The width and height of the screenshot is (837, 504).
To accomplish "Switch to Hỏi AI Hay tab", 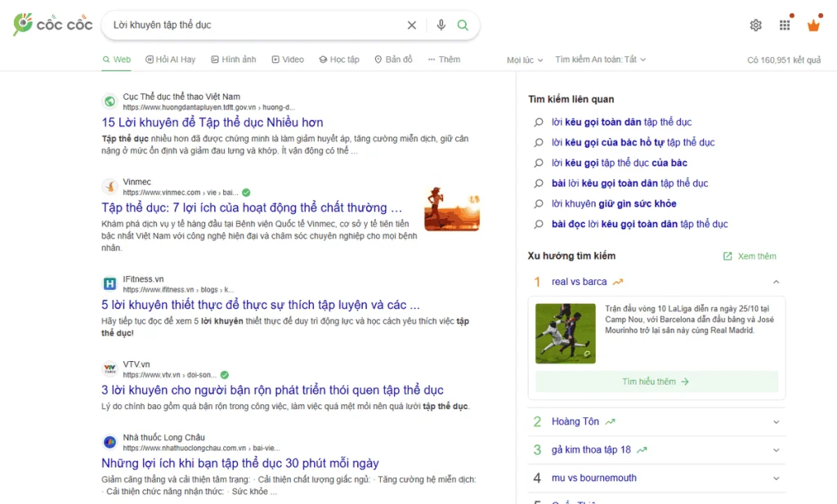I will [x=170, y=59].
